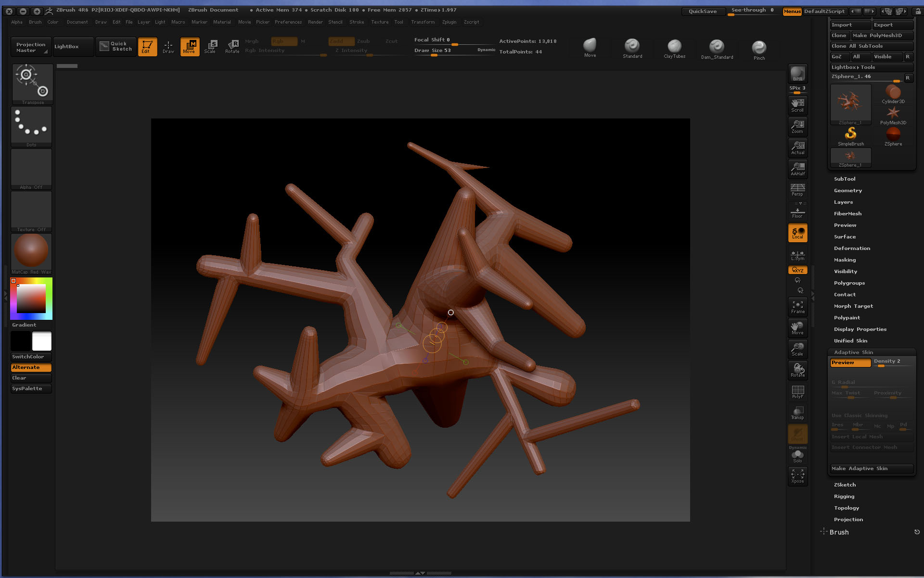Activate the Rotate transform mode

232,47
